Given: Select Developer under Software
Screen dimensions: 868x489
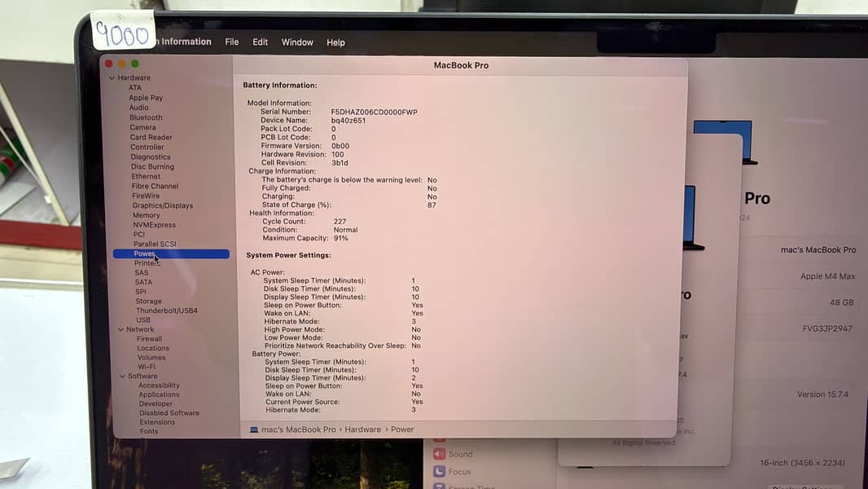Looking at the screenshot, I should coord(156,403).
